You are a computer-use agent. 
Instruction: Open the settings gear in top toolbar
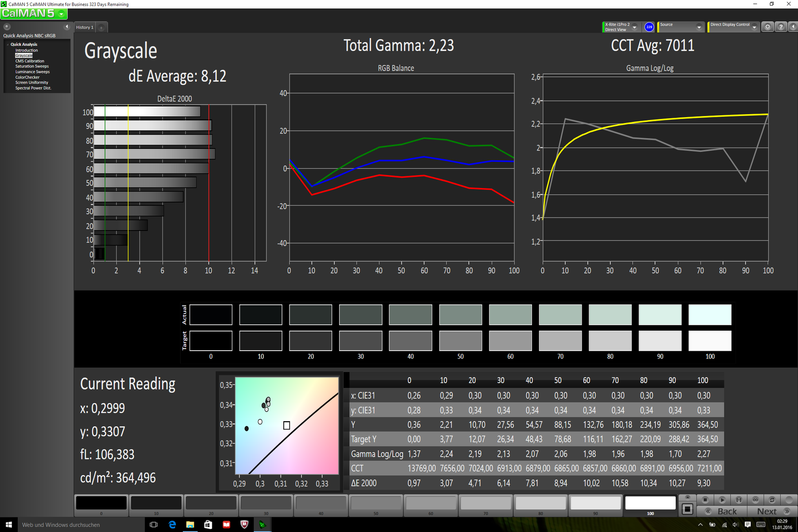[767, 27]
